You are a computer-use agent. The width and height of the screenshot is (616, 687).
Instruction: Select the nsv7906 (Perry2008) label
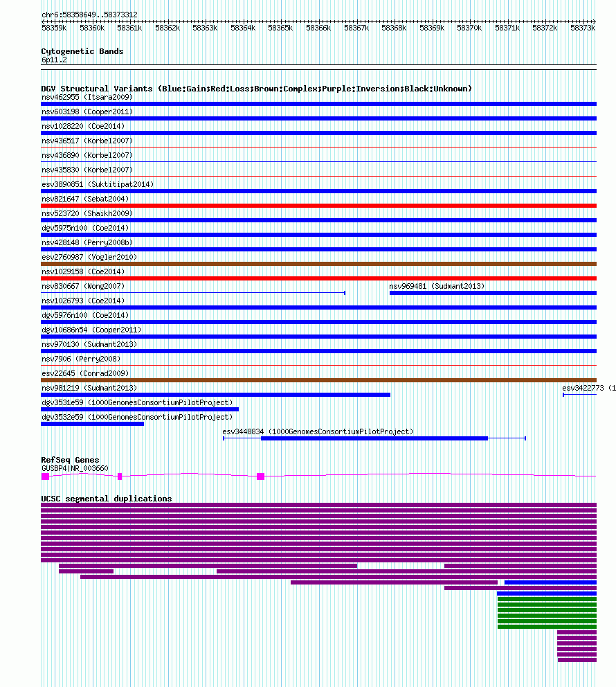tap(81, 359)
